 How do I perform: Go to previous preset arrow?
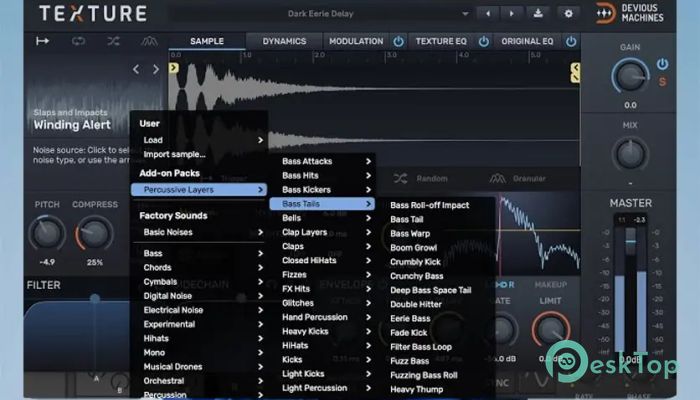coord(488,13)
